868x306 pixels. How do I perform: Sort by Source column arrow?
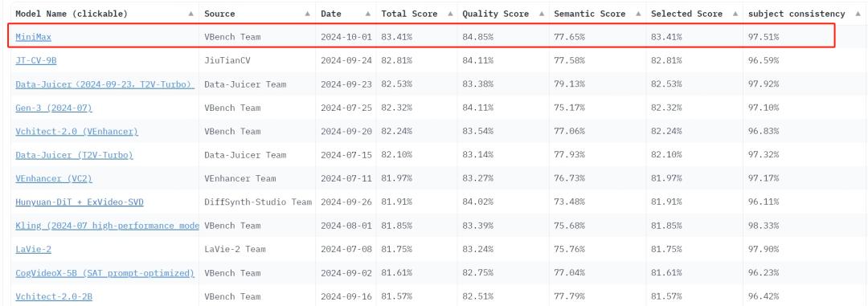308,14
